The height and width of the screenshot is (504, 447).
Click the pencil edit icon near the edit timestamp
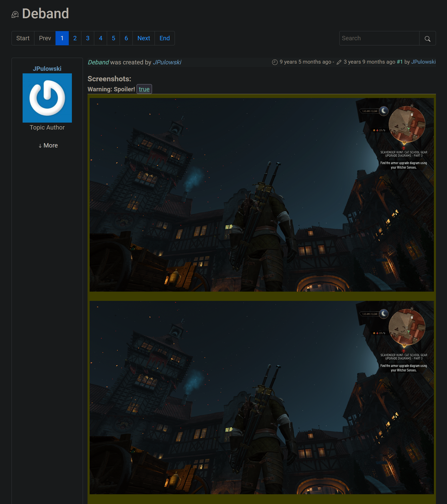(x=339, y=62)
